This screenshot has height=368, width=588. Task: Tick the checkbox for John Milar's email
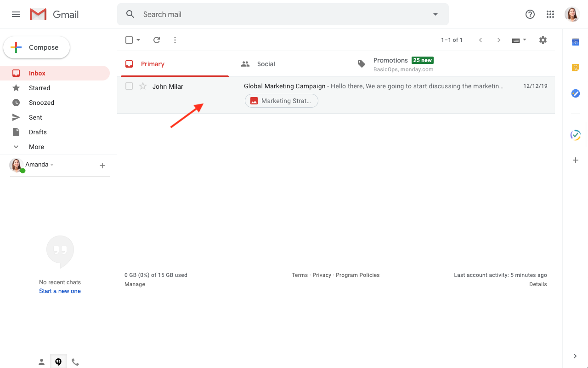(x=129, y=86)
